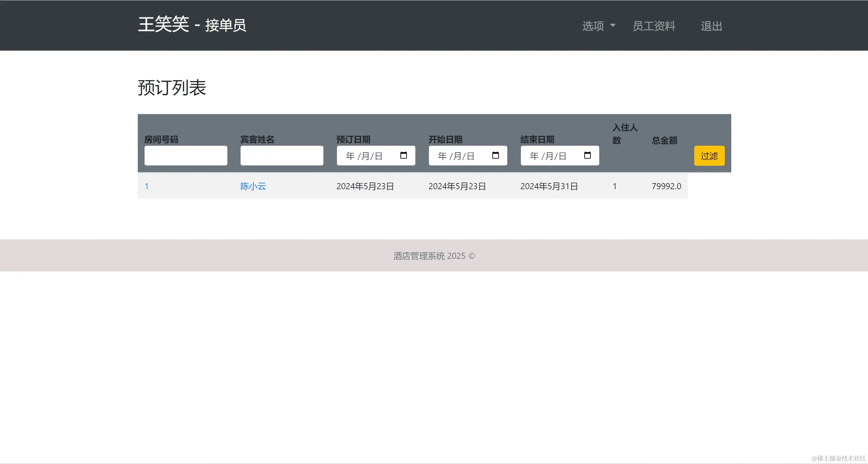Click the 王笑笑 - 接单员 brand title

(x=192, y=25)
